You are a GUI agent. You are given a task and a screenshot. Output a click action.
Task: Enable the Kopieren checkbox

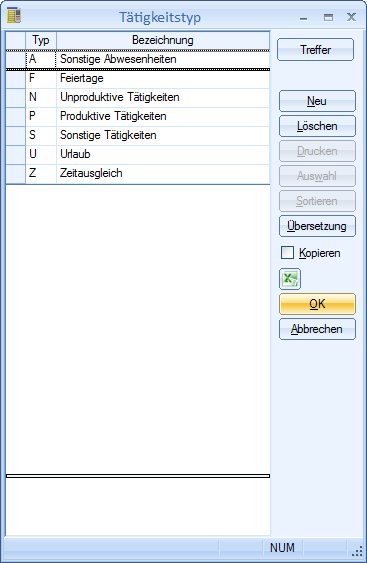tap(287, 252)
